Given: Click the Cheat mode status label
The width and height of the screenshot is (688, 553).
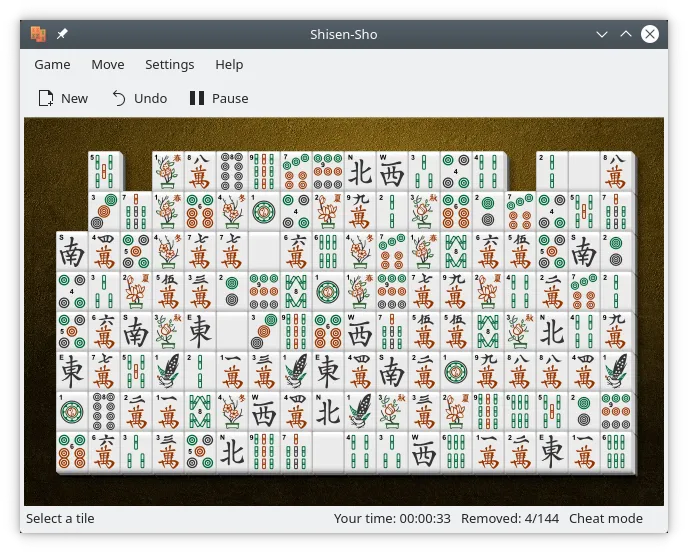Looking at the screenshot, I should click(x=605, y=518).
